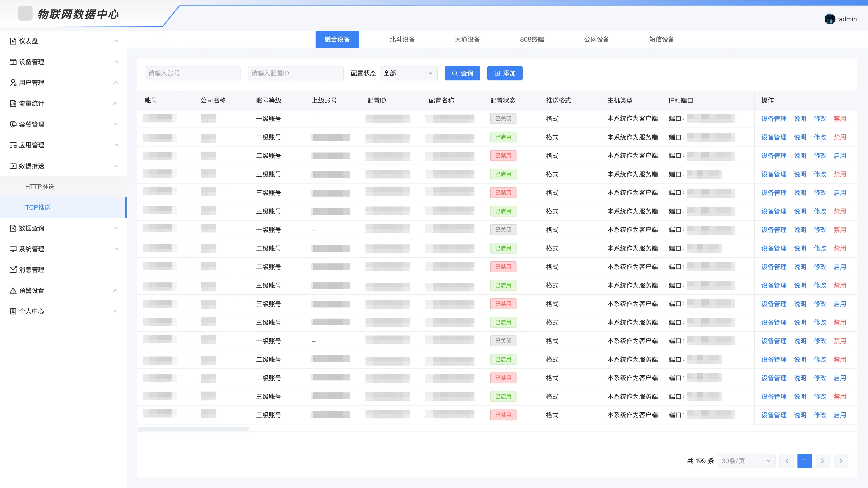Select the TCP推送 submenu item
Viewport: 868px width, 488px height.
pyautogui.click(x=63, y=207)
